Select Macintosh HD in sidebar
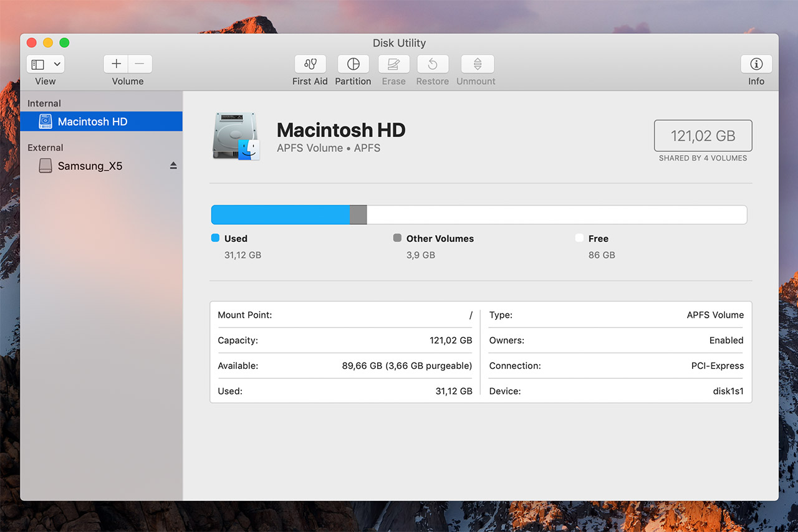 coord(101,121)
